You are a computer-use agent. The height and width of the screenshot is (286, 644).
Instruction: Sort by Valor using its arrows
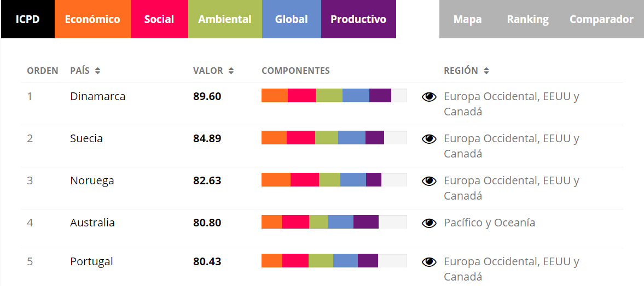coord(231,71)
